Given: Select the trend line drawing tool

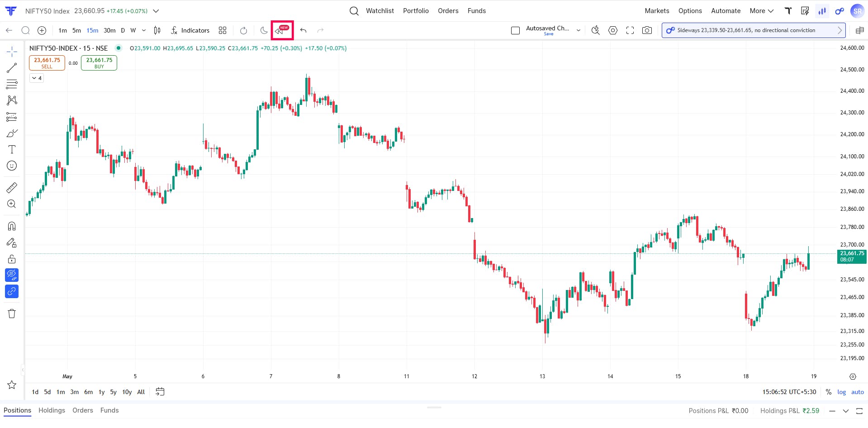Looking at the screenshot, I should (x=12, y=68).
